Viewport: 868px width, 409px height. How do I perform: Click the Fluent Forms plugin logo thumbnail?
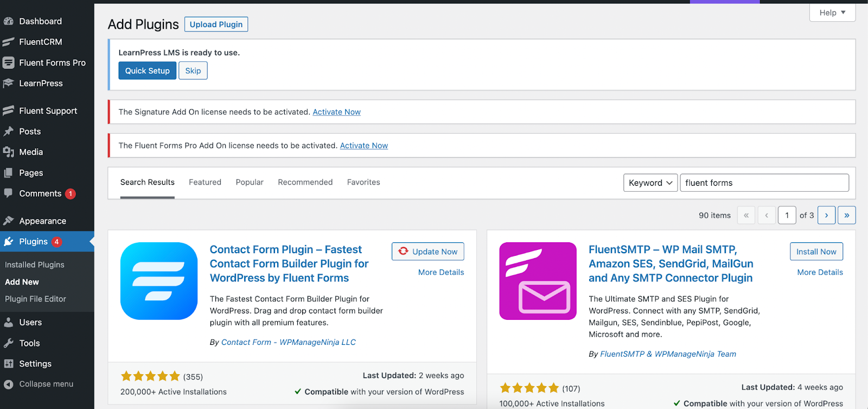(x=159, y=281)
